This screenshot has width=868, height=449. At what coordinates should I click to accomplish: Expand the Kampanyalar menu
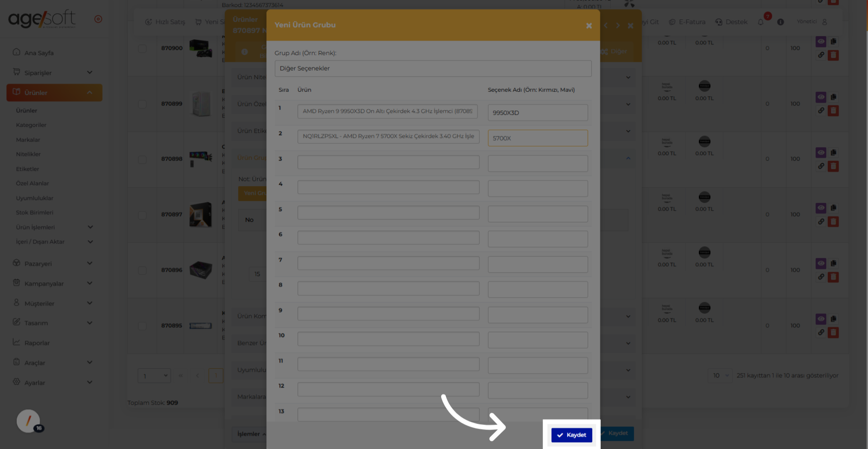coord(54,283)
